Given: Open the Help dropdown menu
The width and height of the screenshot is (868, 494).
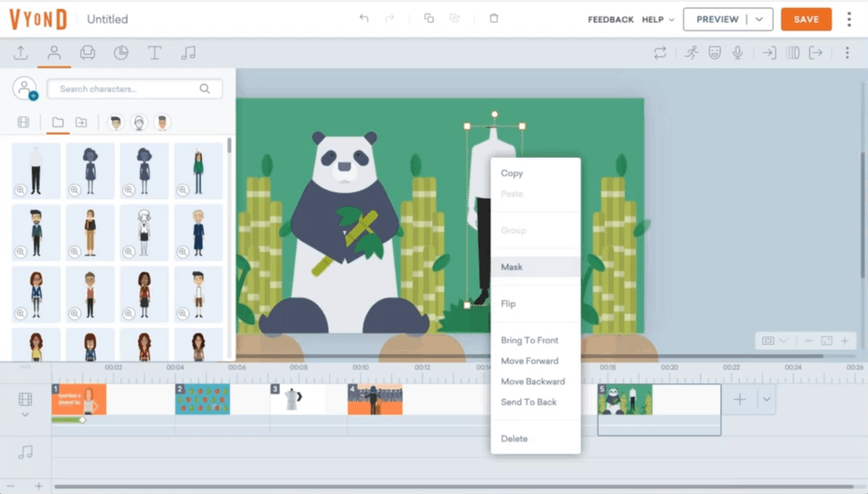Looking at the screenshot, I should click(658, 19).
